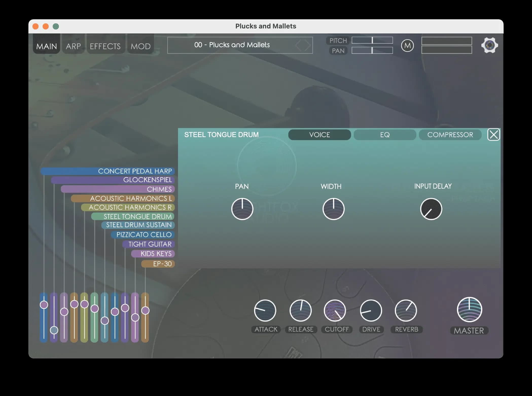This screenshot has height=396, width=532.
Task: Adjust the Width knob
Action: (x=333, y=209)
